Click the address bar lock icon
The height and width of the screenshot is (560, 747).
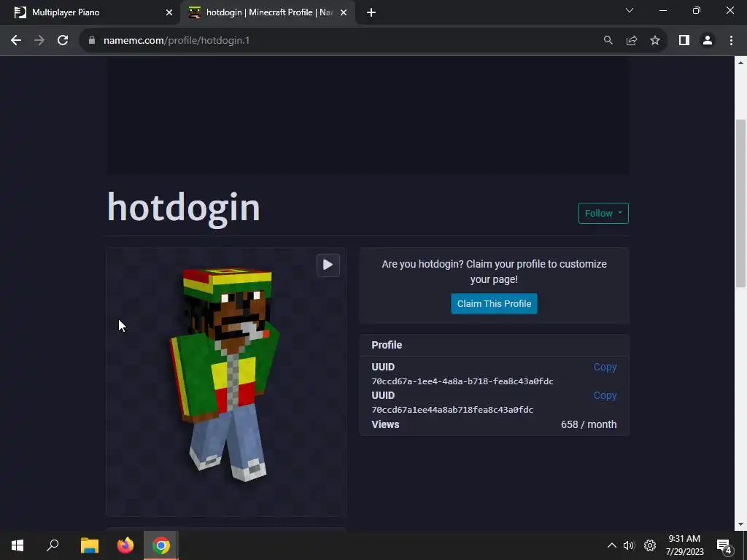click(92, 41)
